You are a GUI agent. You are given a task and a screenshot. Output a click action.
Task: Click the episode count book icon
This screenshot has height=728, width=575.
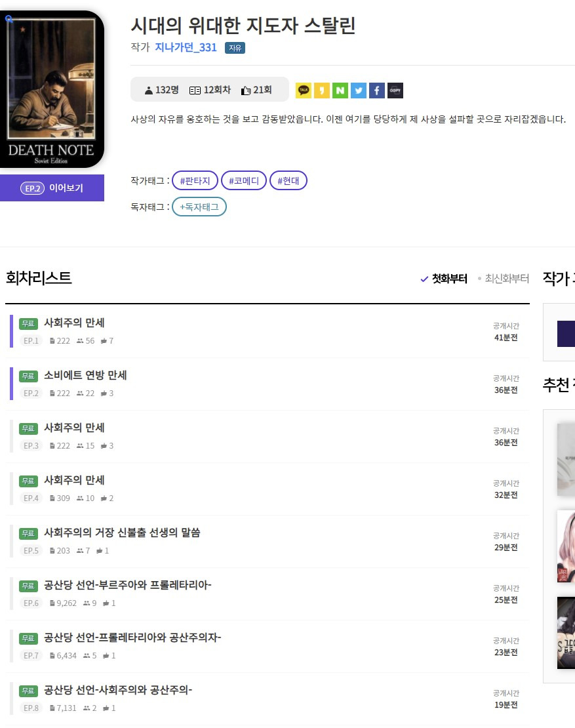[195, 91]
